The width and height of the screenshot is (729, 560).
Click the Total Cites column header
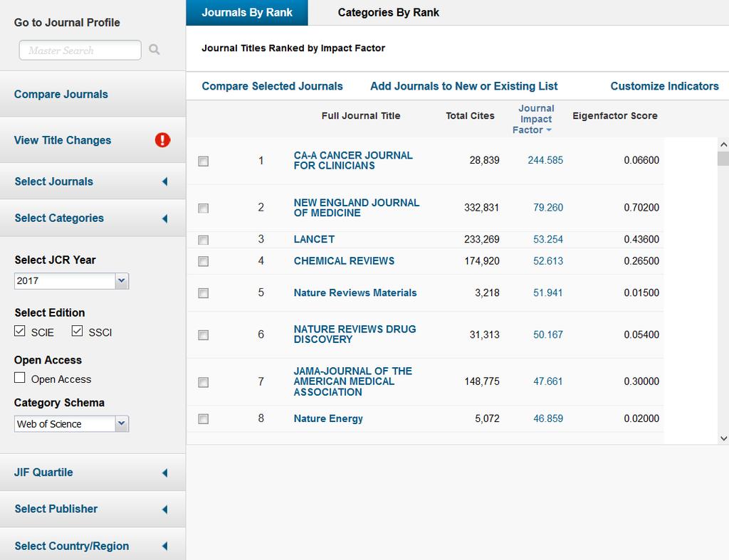click(470, 116)
